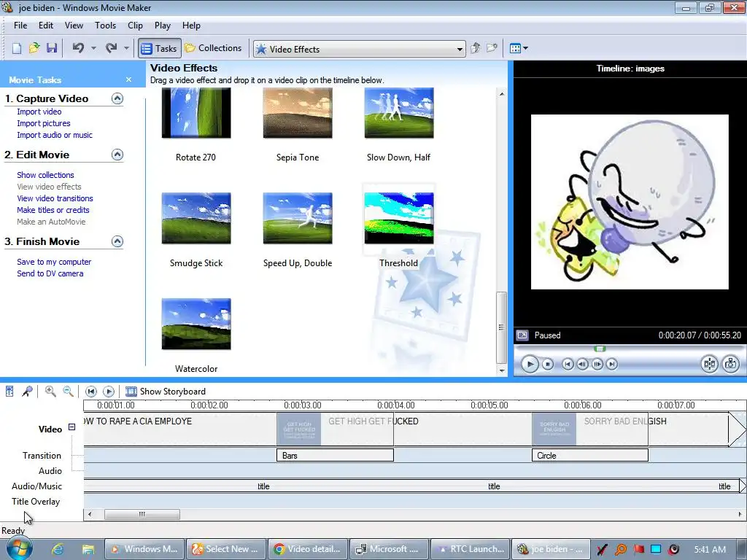Save the project with the floppy disk icon
Image resolution: width=747 pixels, height=560 pixels.
52,48
